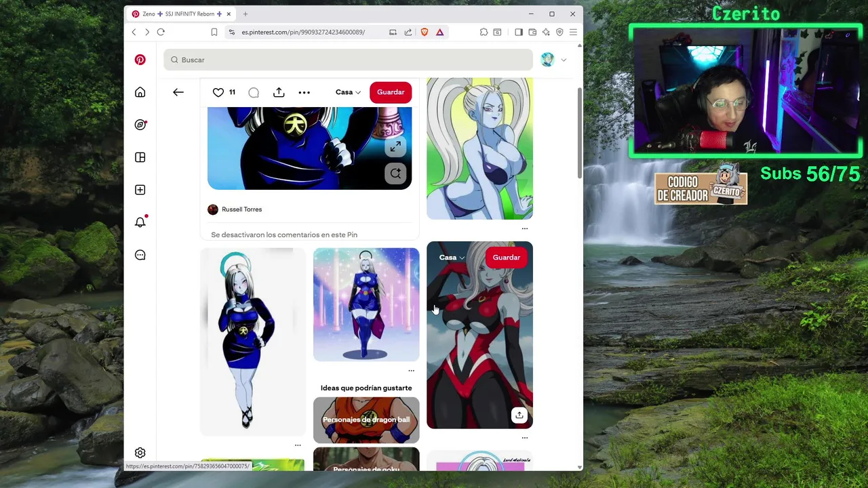
Task: Go back in browser history
Action: [134, 32]
